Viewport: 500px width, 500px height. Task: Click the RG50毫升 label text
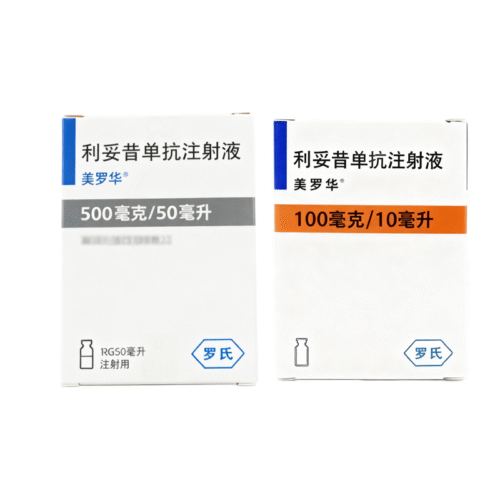click(123, 352)
